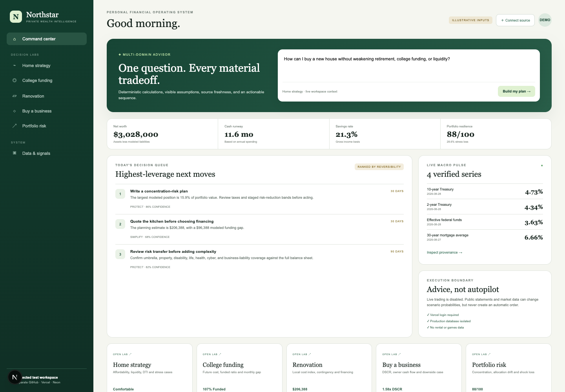The height and width of the screenshot is (392, 565).
Task: Click 'No rental or games data' line
Action: (x=445, y=327)
